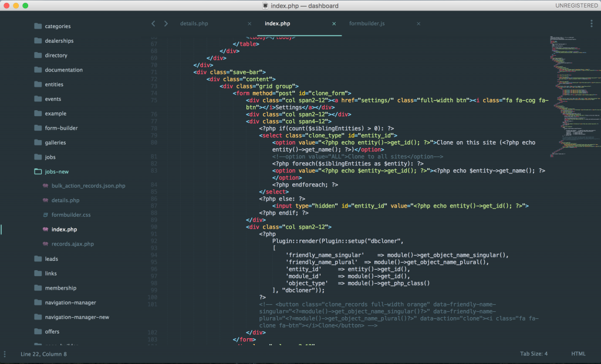Open the HTML syntax selector
This screenshot has width=601, height=364.
coord(578,354)
